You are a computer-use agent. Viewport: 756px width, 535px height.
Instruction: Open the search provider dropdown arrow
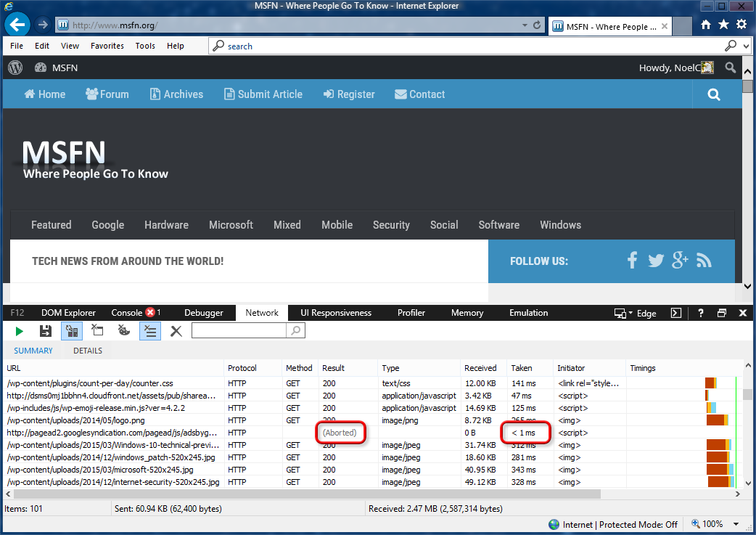(747, 46)
